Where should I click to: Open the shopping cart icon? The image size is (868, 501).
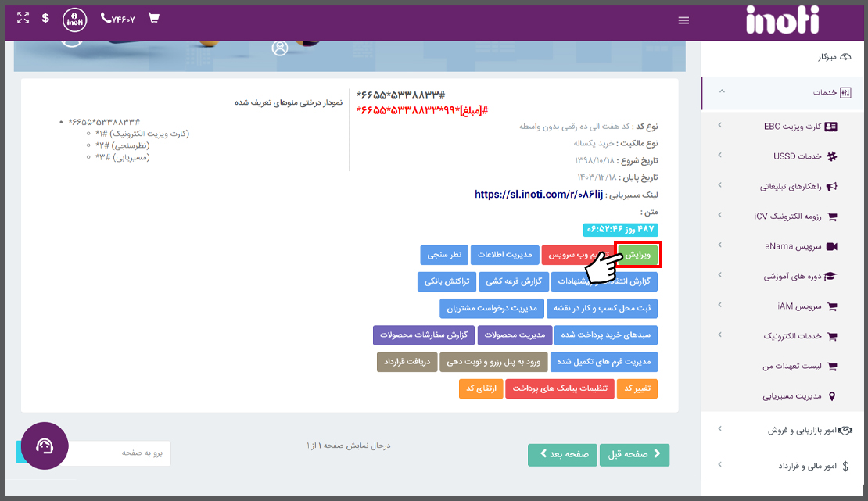point(153,18)
